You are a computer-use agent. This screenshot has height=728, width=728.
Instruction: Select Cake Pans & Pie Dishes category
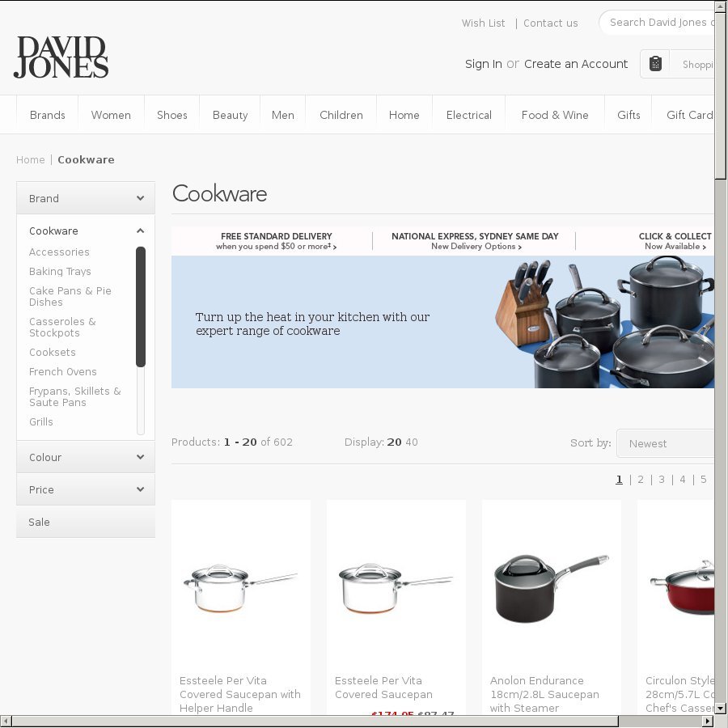pos(70,297)
